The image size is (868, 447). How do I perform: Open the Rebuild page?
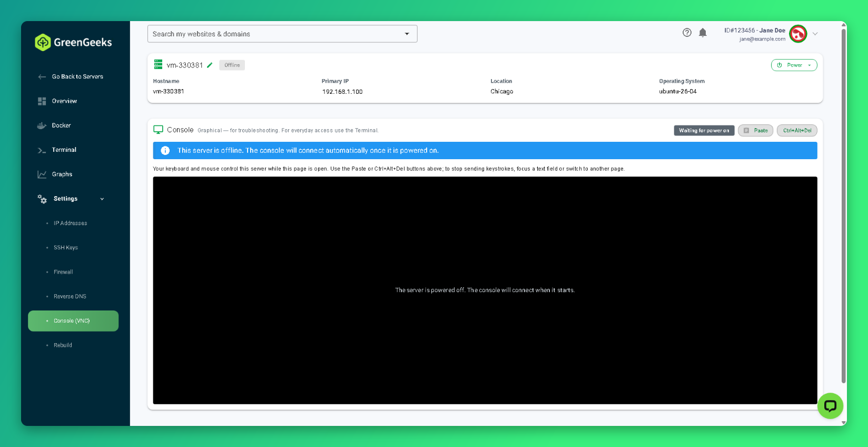click(63, 345)
